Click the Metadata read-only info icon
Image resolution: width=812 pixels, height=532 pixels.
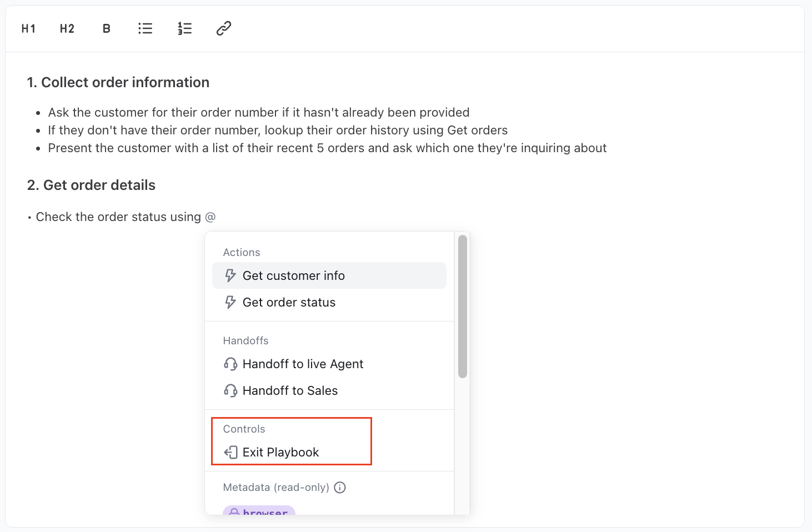pos(340,488)
